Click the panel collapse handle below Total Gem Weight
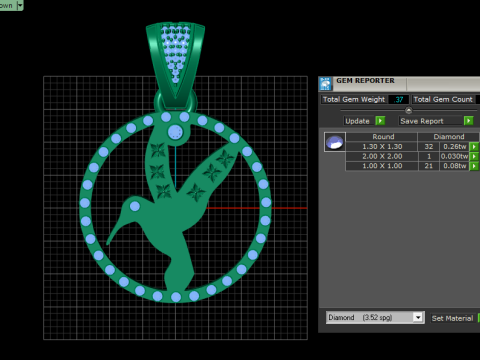Image resolution: width=480 pixels, height=360 pixels. [409, 110]
